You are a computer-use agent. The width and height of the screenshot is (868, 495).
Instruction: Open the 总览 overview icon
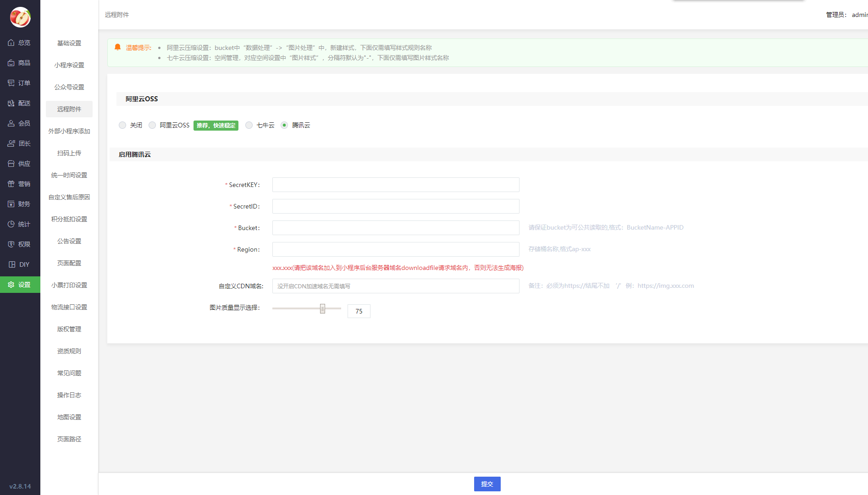pos(11,43)
